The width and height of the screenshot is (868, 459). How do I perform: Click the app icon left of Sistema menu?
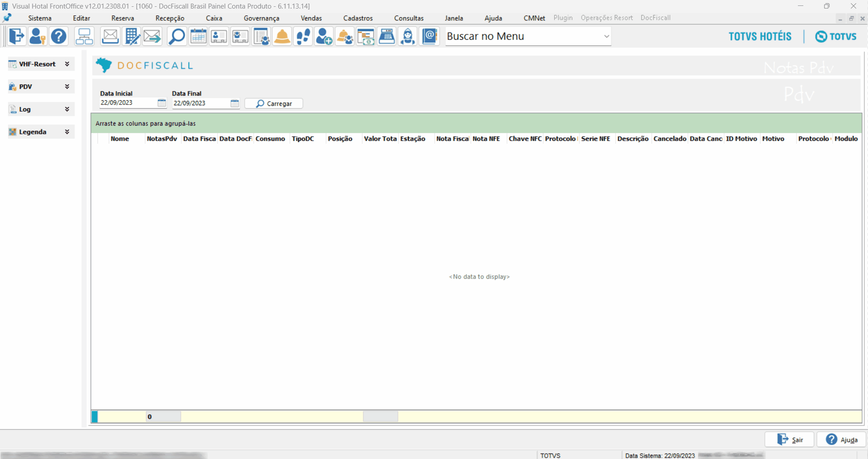[x=7, y=18]
